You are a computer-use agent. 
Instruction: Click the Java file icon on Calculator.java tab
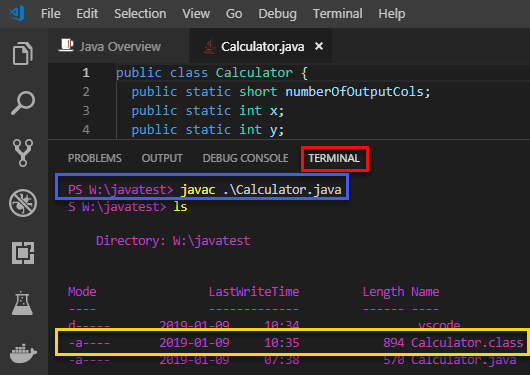[209, 47]
